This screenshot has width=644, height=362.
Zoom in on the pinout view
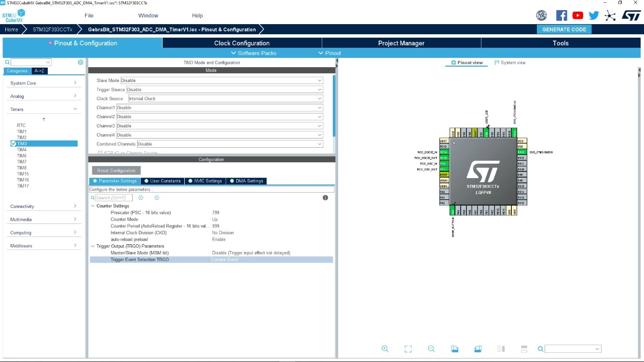[385, 349]
